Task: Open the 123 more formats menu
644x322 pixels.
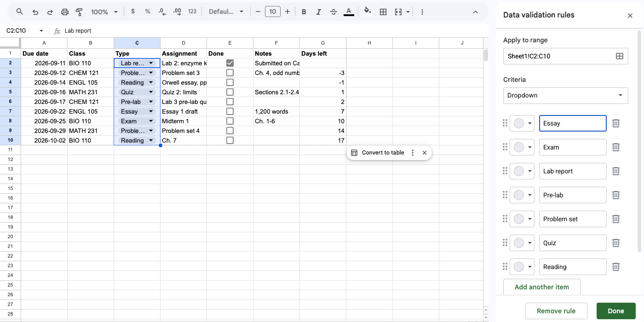Action: (x=192, y=11)
